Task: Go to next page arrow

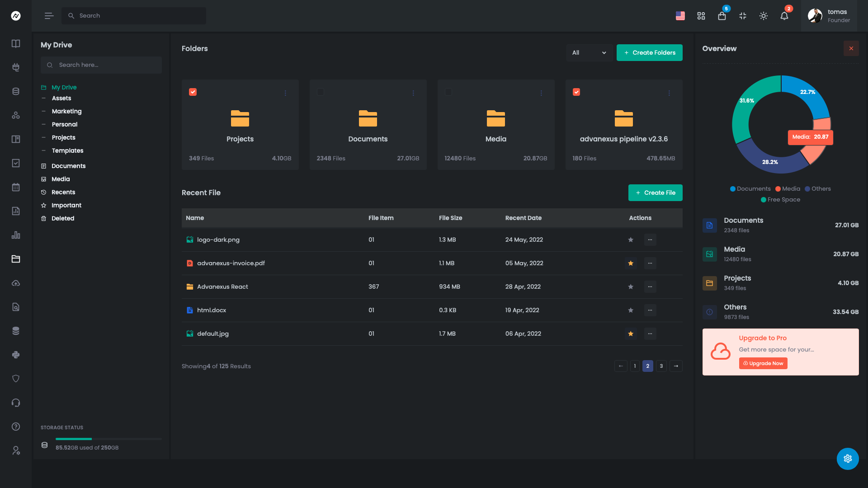Action: (676, 366)
